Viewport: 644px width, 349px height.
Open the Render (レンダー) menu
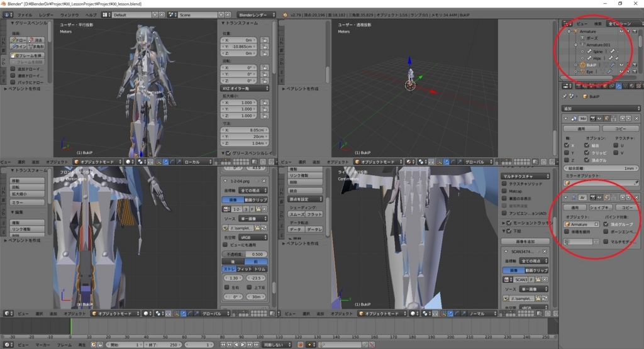(47, 15)
